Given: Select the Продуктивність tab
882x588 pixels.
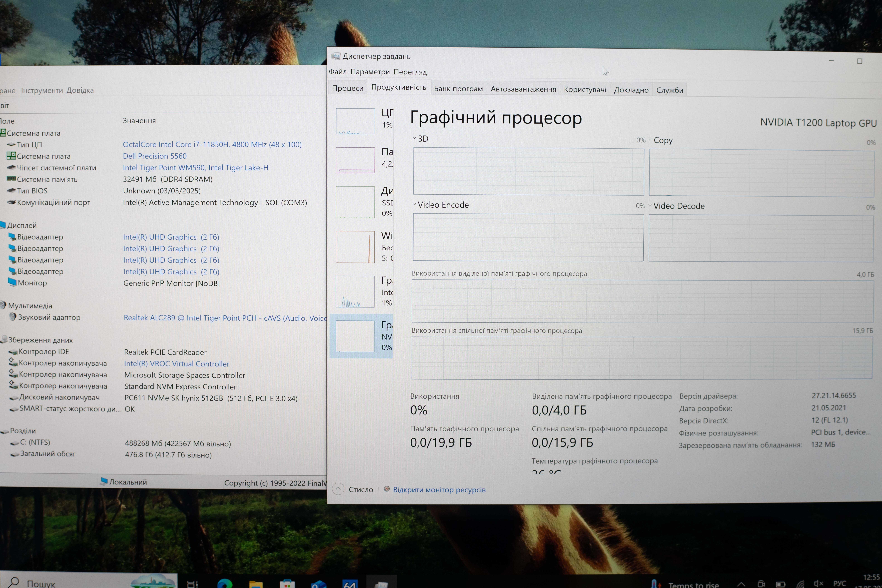Looking at the screenshot, I should click(x=399, y=87).
